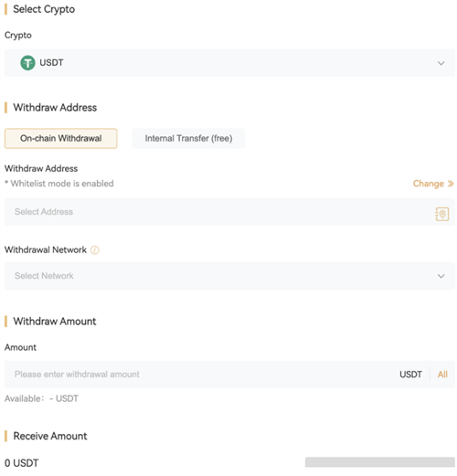Open the address book icon in Select Address
The width and height of the screenshot is (457, 476).
click(441, 214)
